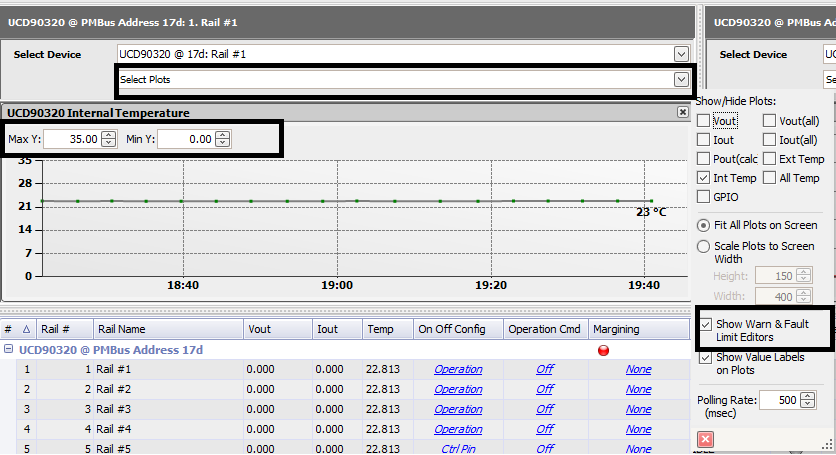Click Rail #3 Off operation command link
This screenshot has height=455, width=836.
tap(545, 409)
